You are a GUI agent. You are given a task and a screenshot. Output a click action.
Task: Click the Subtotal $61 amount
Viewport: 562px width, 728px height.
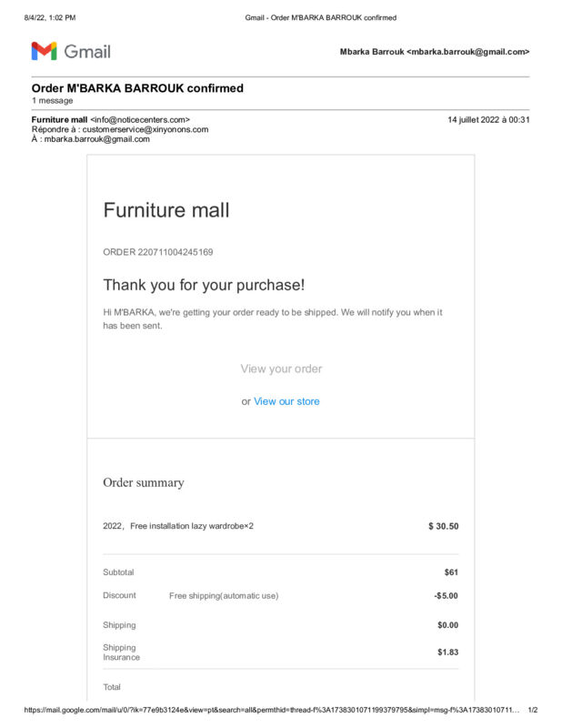(x=451, y=572)
